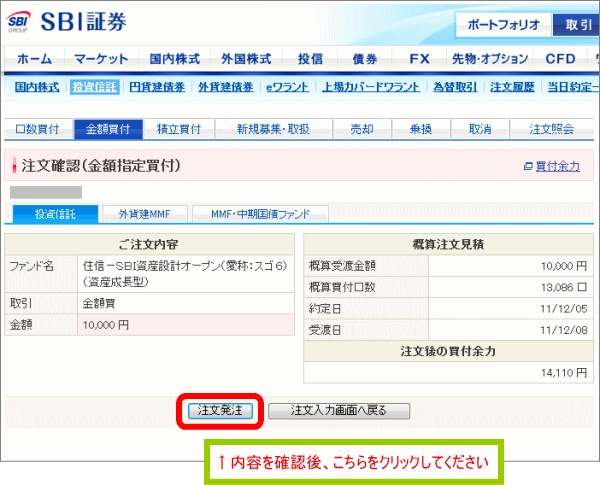Follow the 為替取引 link

tap(455, 87)
